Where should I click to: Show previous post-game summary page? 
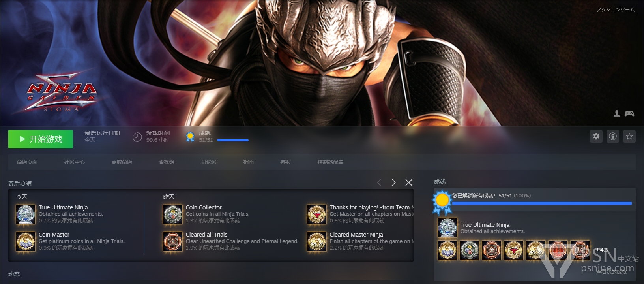pos(379,182)
